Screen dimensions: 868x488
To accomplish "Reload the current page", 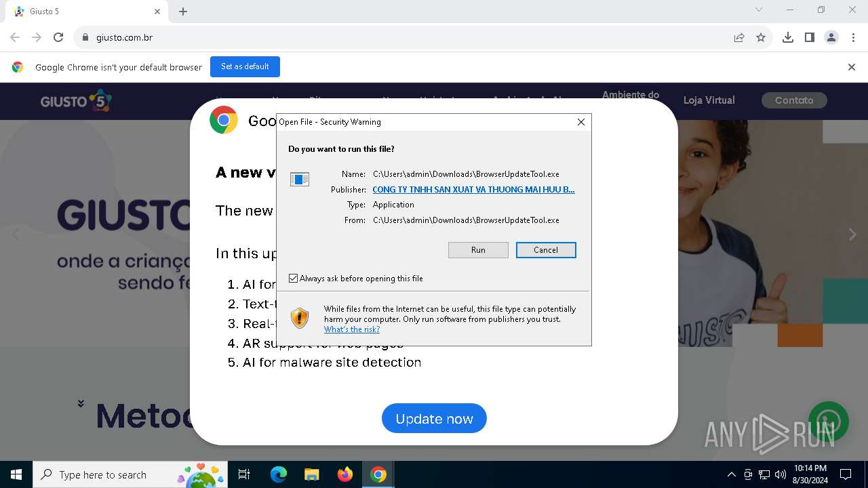I will point(58,38).
